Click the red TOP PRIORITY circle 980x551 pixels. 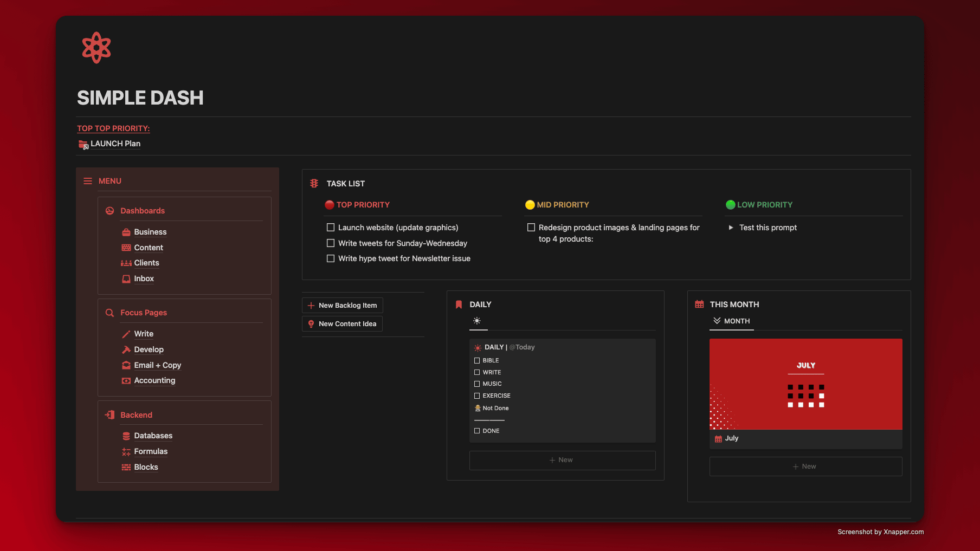pyautogui.click(x=329, y=205)
